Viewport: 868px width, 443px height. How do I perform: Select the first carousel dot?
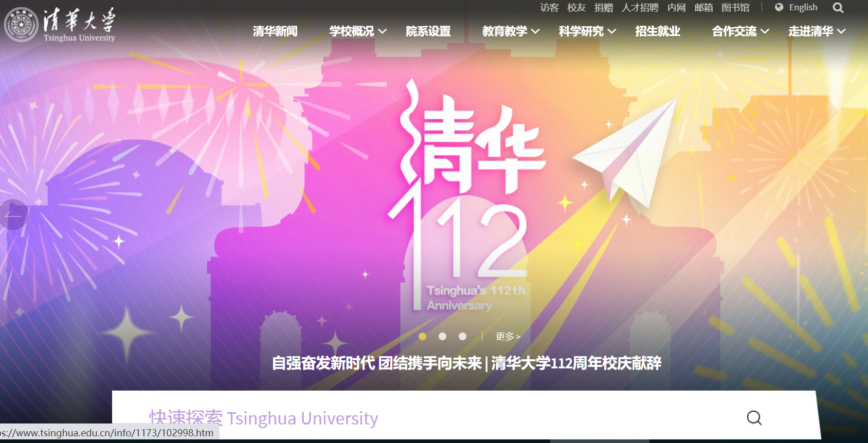(422, 336)
